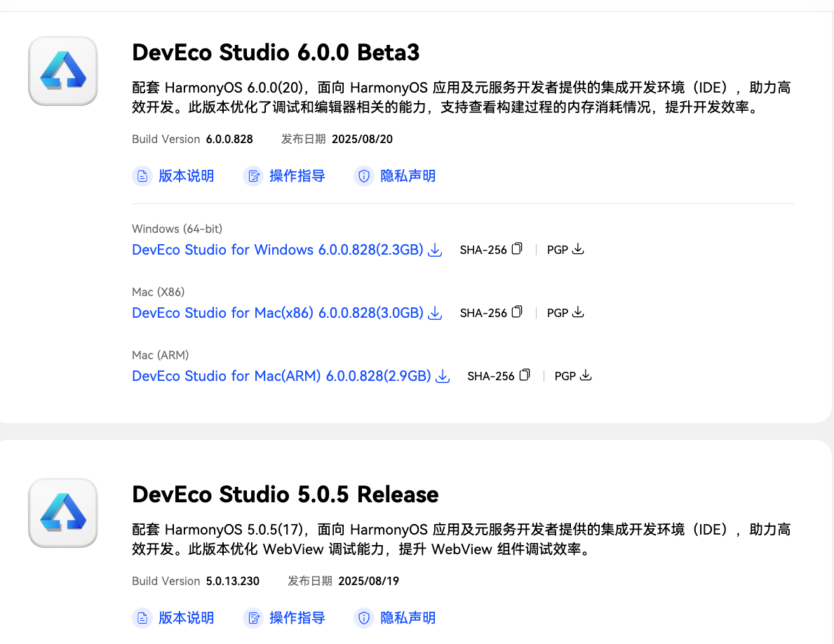Open 版本说明 for 5.0.5 Release

coord(186,618)
